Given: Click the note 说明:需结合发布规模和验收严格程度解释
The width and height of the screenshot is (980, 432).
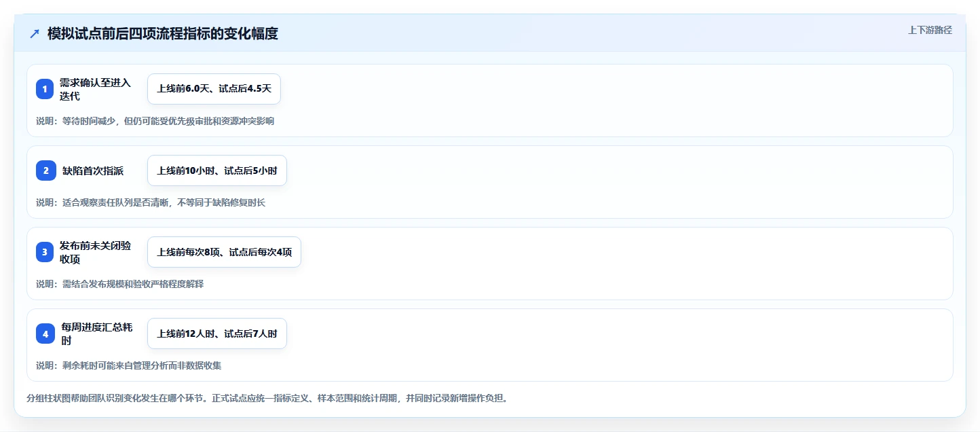Looking at the screenshot, I should pos(119,284).
